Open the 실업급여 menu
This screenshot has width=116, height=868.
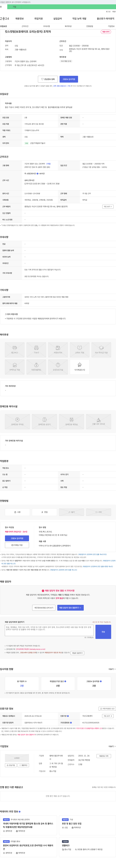click(x=58, y=18)
